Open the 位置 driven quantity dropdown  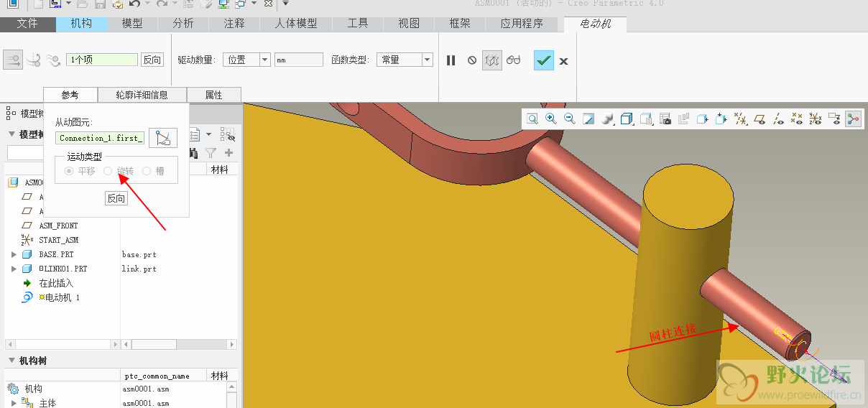coord(246,60)
